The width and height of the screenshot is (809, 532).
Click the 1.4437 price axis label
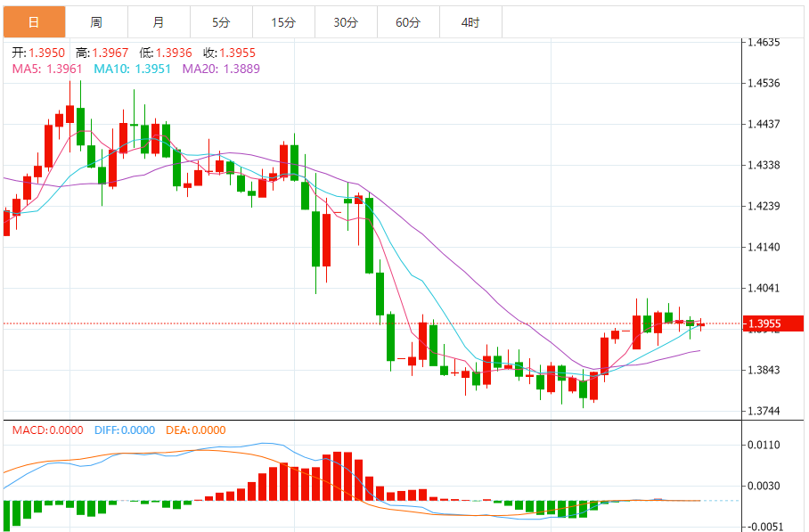[x=764, y=124]
